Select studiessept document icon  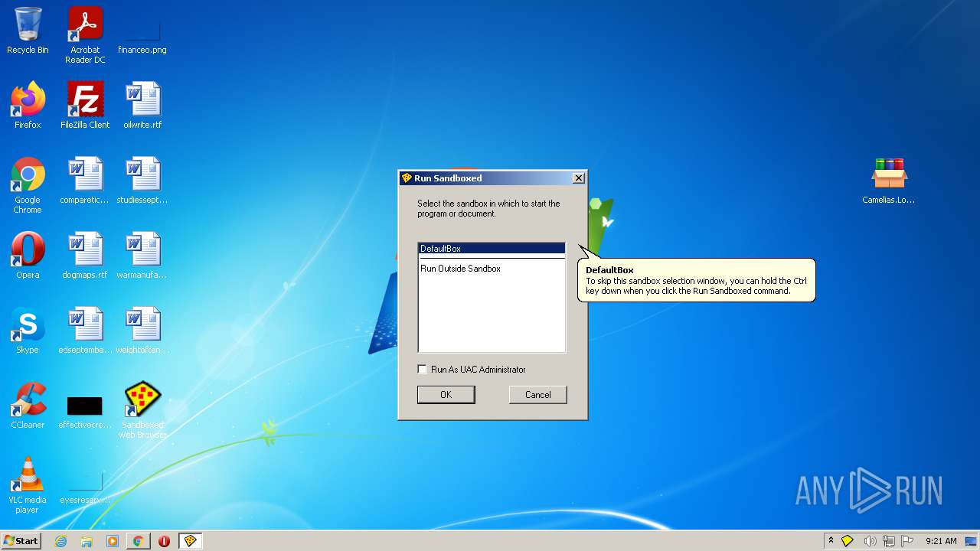[142, 180]
